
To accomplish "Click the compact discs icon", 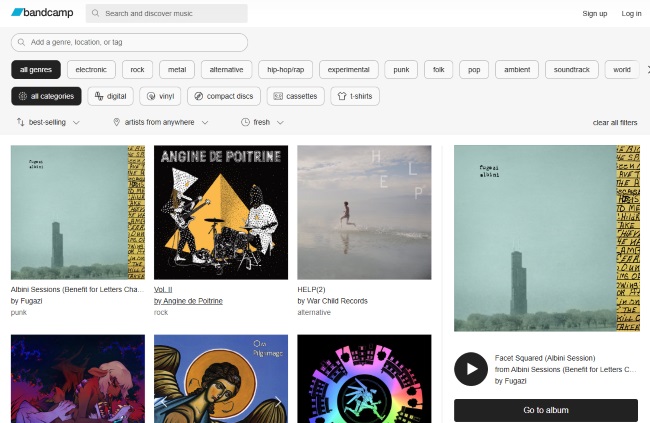I will [199, 96].
